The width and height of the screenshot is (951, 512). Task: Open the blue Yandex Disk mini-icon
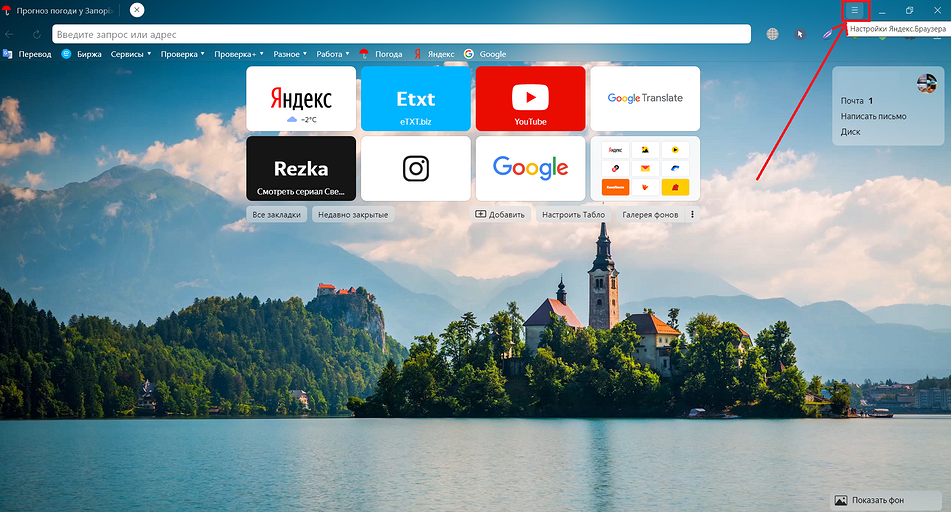(x=675, y=168)
